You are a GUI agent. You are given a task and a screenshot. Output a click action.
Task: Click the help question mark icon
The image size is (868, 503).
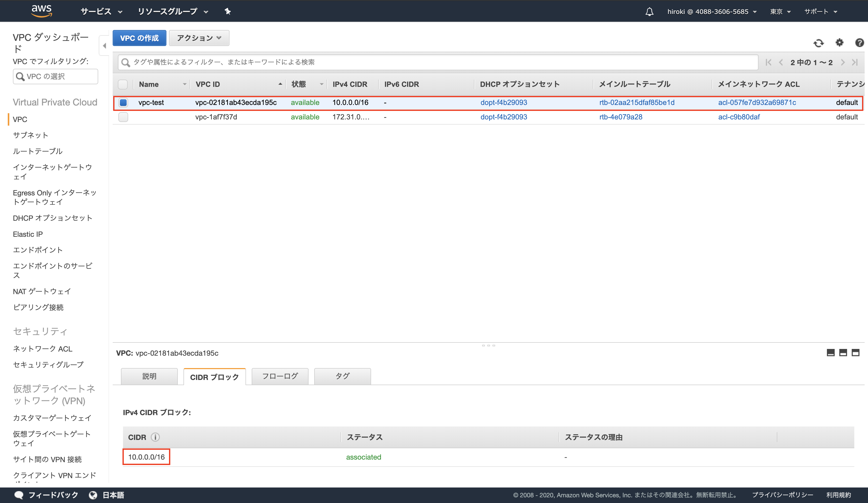[859, 42]
